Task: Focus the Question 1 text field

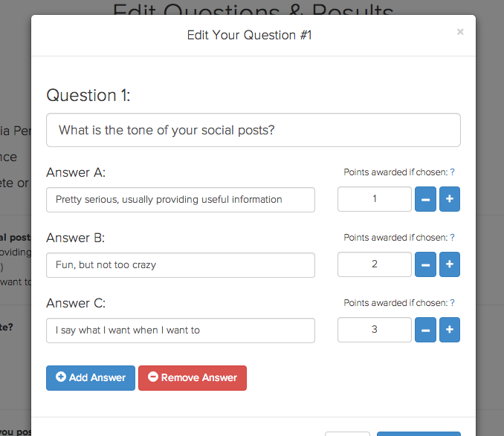Action: pyautogui.click(x=253, y=130)
